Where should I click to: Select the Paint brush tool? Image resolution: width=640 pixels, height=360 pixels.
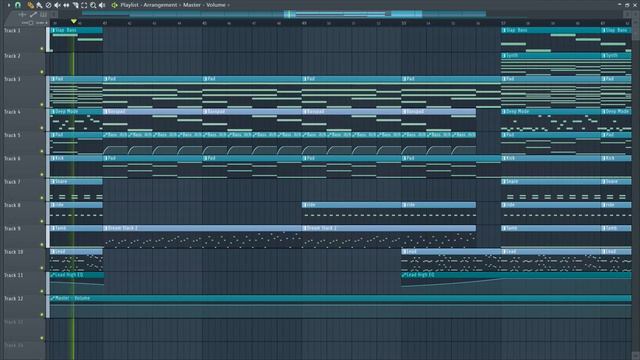pos(39,5)
